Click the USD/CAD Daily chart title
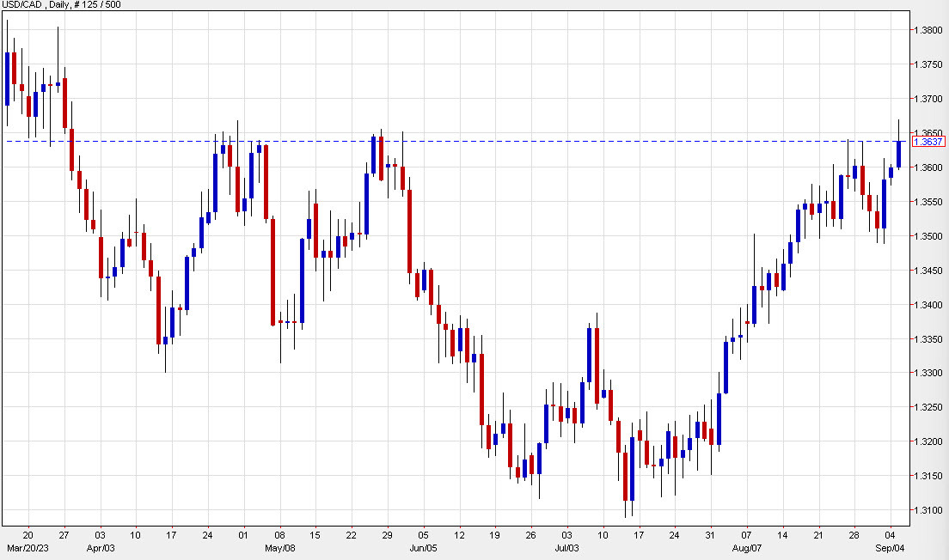Image resolution: width=949 pixels, height=560 pixels. 61,5
